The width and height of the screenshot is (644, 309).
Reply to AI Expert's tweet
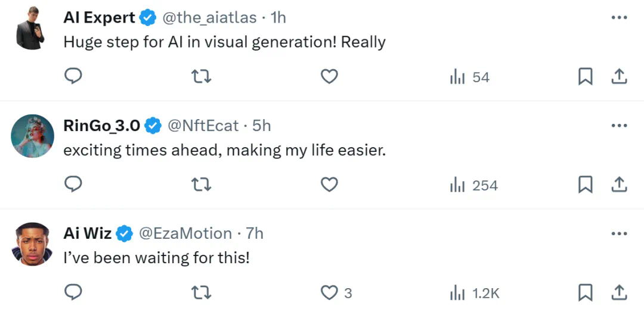[73, 77]
